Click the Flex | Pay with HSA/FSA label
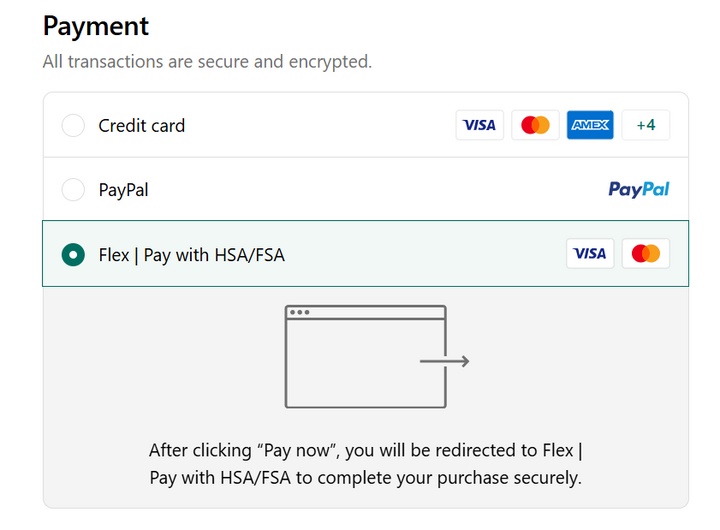720x530 pixels. (x=191, y=255)
